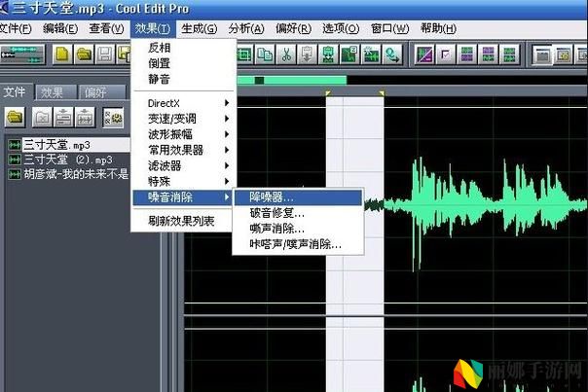The width and height of the screenshot is (588, 392).
Task: Create a new file with yellow page icon
Action: [62, 54]
